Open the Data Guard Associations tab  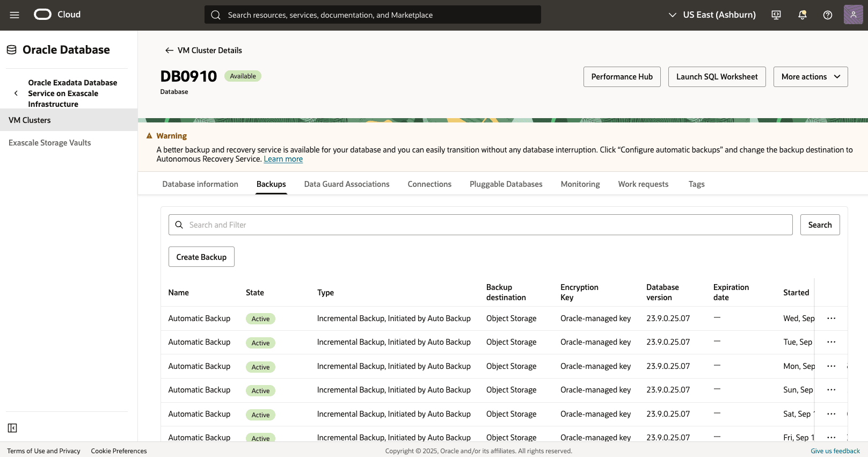(x=347, y=184)
